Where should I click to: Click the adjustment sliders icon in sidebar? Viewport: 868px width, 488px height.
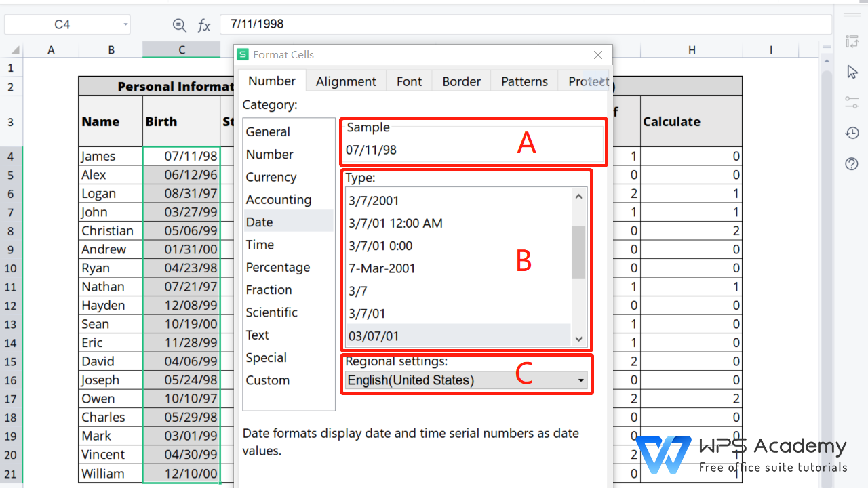click(852, 102)
